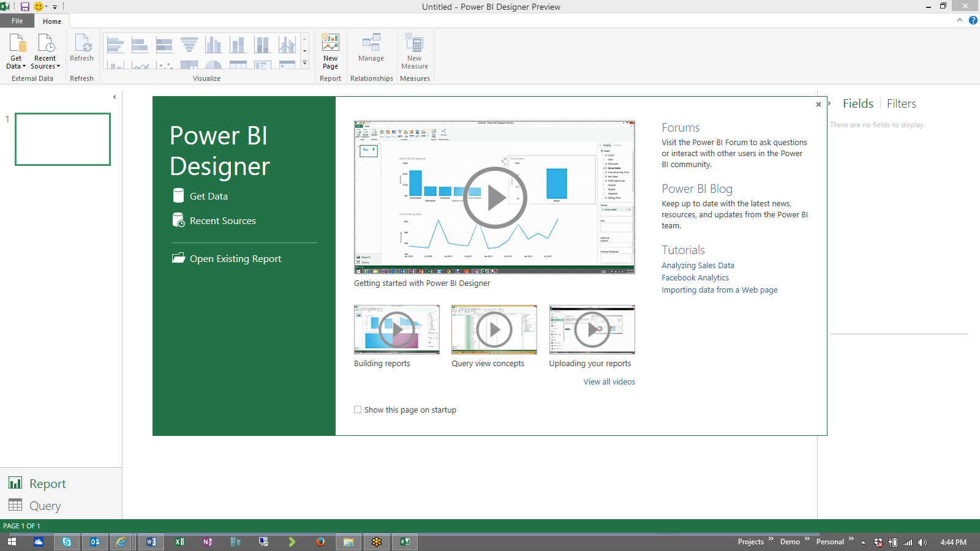Viewport: 980px width, 551px height.
Task: Expand the Recent Sources dropdown arrow
Action: pyautogui.click(x=58, y=66)
